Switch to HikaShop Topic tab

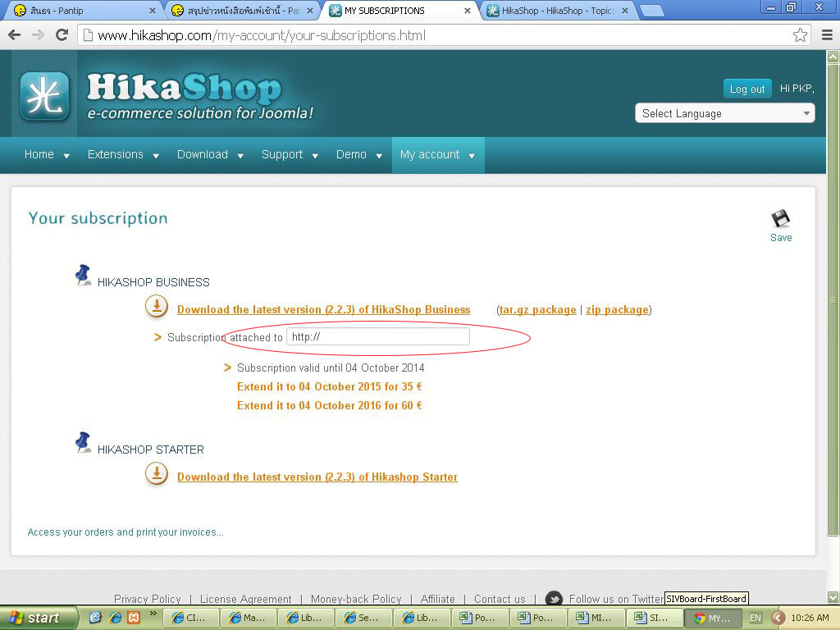[x=557, y=11]
